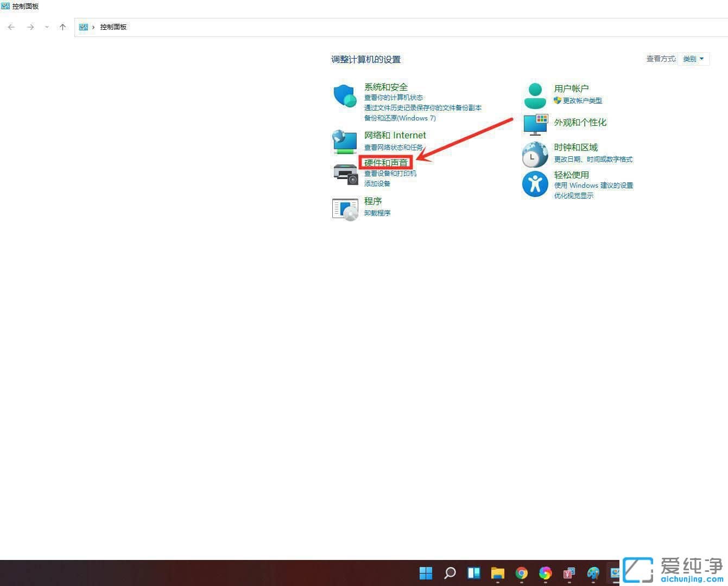Select 控制面板 in the address bar breadcrumb
Image resolution: width=728 pixels, height=586 pixels.
point(113,27)
